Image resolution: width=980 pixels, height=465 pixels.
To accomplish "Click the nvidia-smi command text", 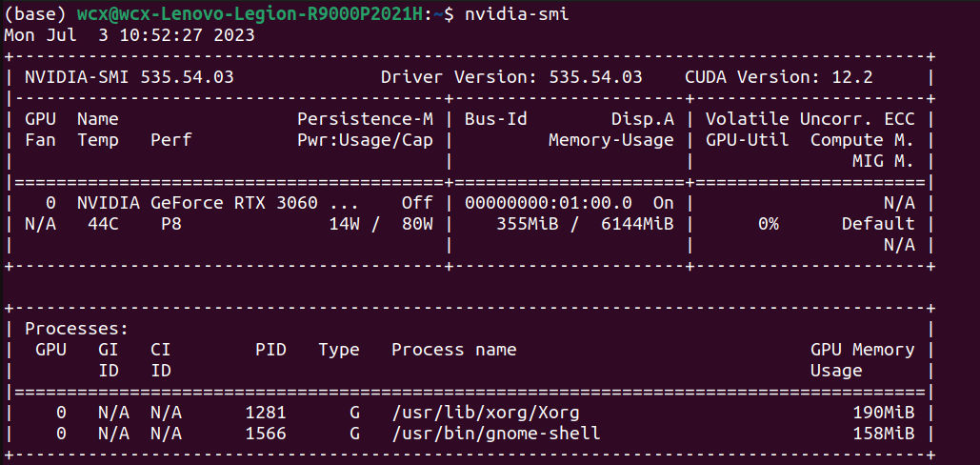I will [x=517, y=15].
